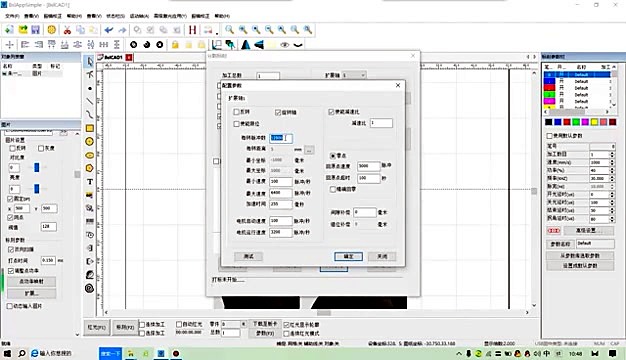Select the yellow circle drawing tool
Viewport: 626px width, 360px height.
click(x=90, y=141)
